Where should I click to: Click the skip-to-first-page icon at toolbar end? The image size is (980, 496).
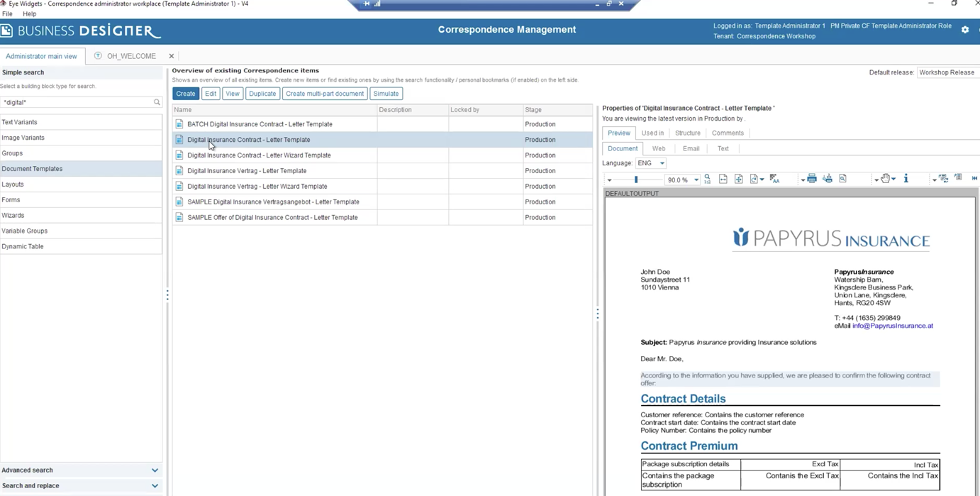[x=974, y=179]
